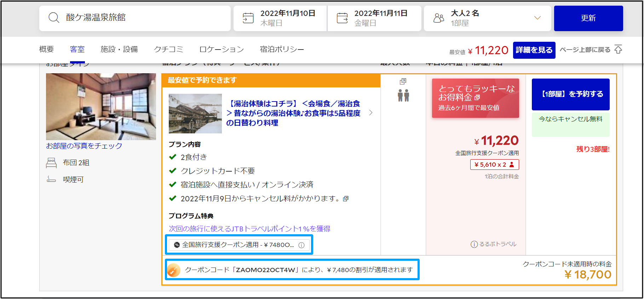Viewport: 644px width, 299px height.
Task: Open the popup icon above occupancy figures
Action: 403,82
